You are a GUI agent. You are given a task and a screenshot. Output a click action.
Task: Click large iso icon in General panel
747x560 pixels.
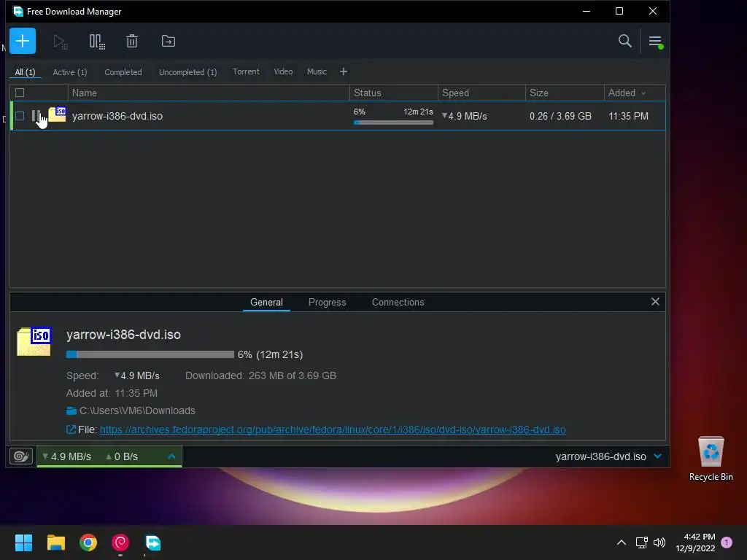[34, 341]
